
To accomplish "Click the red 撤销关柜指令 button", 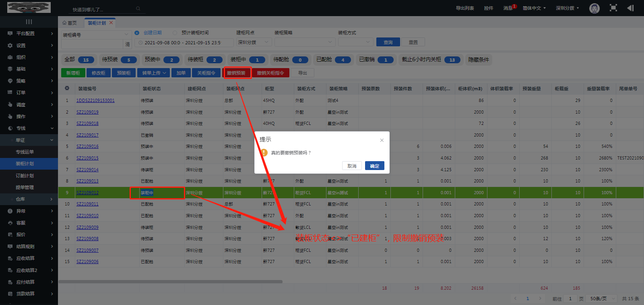I will (x=270, y=73).
